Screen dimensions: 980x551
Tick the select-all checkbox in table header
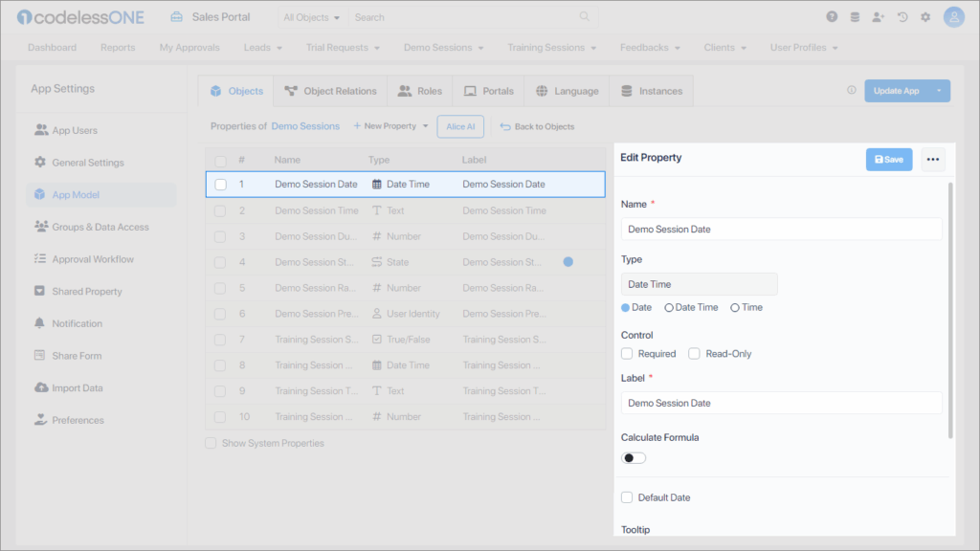(221, 161)
